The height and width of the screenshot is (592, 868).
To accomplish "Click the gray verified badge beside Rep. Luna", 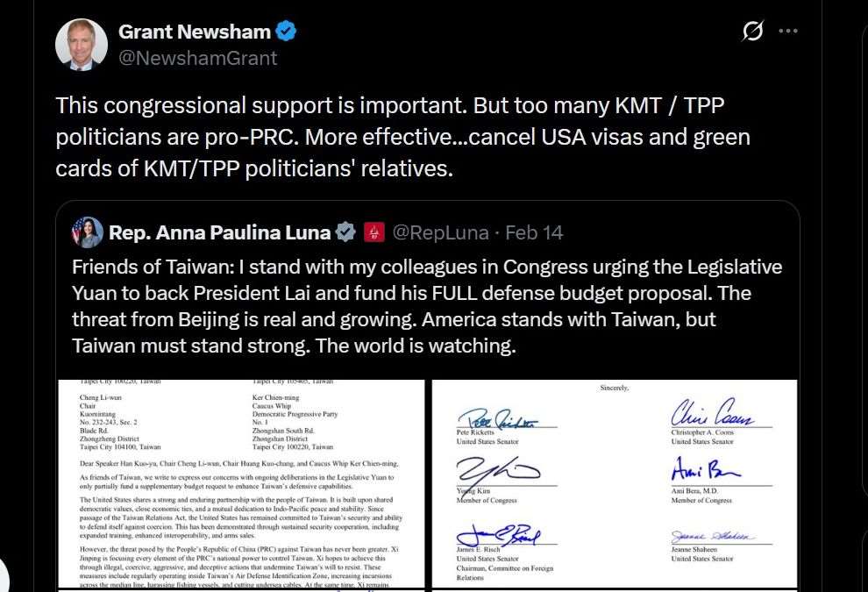I will click(346, 232).
